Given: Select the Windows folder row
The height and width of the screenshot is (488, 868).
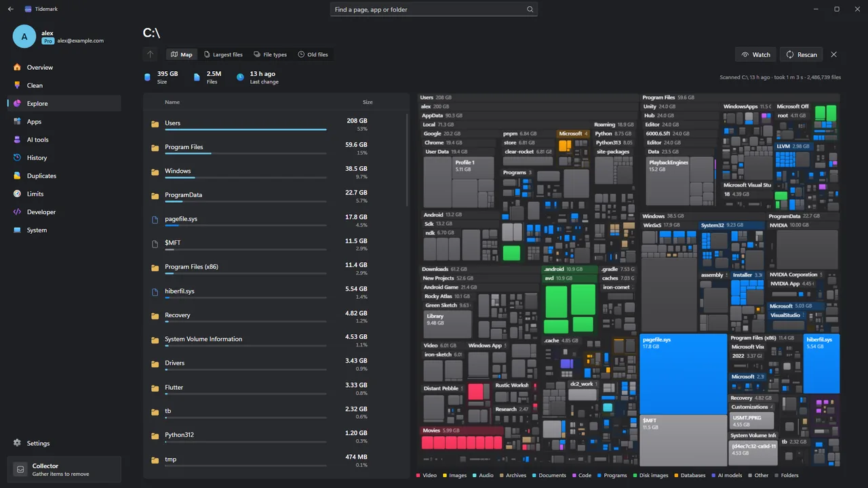Looking at the screenshot, I should click(275, 171).
